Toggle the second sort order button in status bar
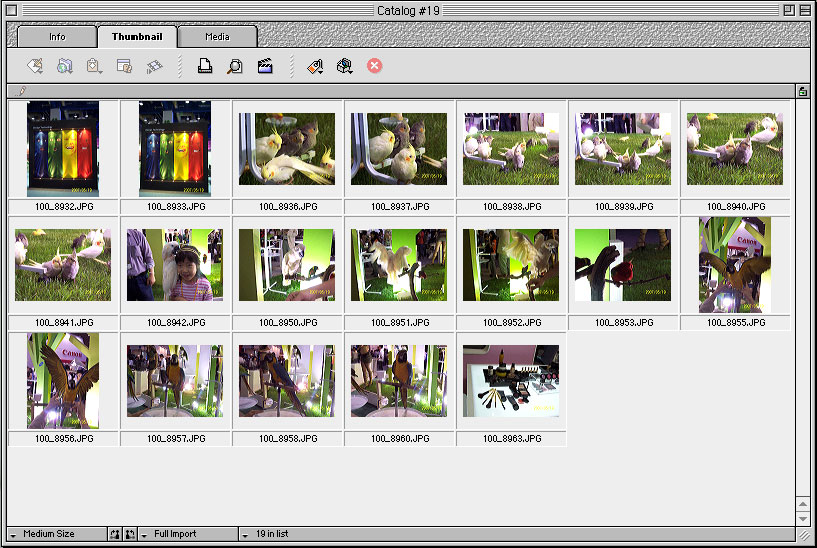Screen dimensions: 817x548 click(x=130, y=534)
